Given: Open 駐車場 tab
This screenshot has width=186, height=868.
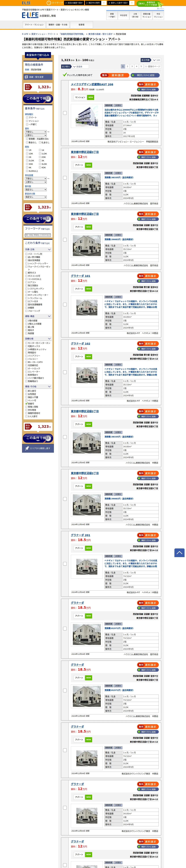Looking at the screenshot, I should 81,25.
